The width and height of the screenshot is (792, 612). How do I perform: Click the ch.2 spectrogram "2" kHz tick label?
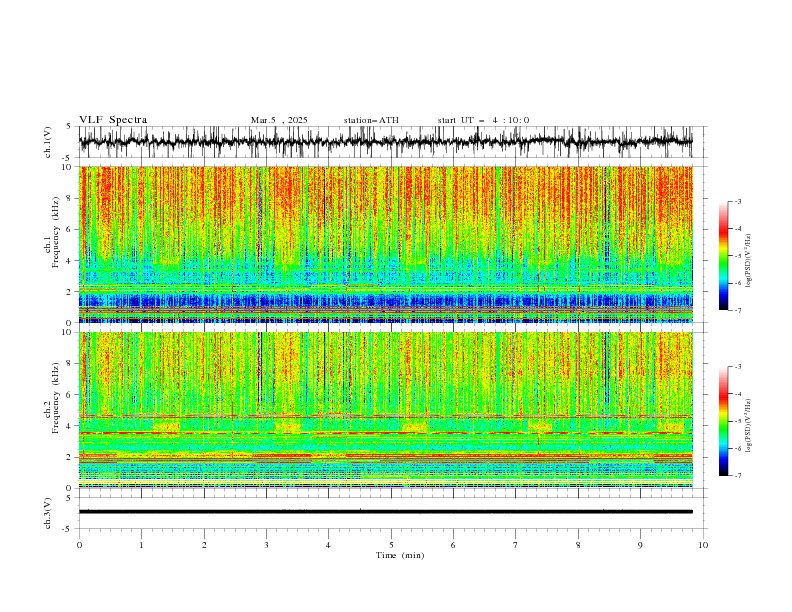(69, 457)
